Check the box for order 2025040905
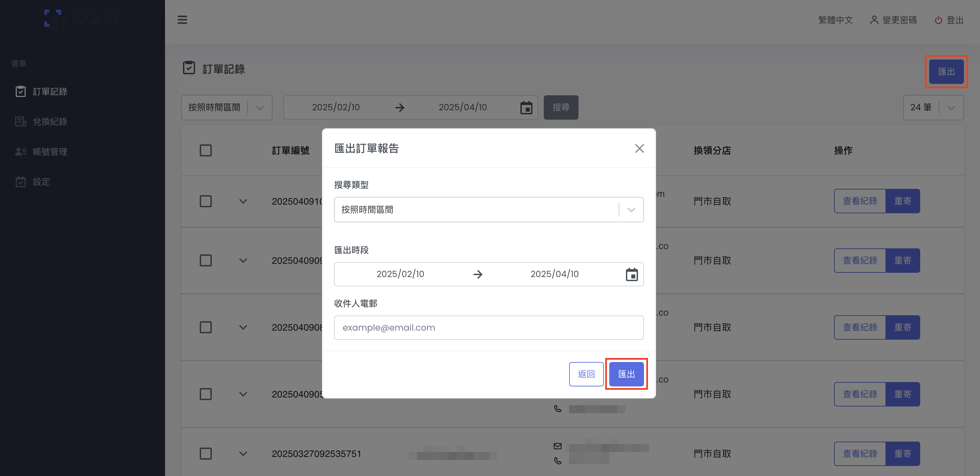The height and width of the screenshot is (476, 980). [205, 394]
